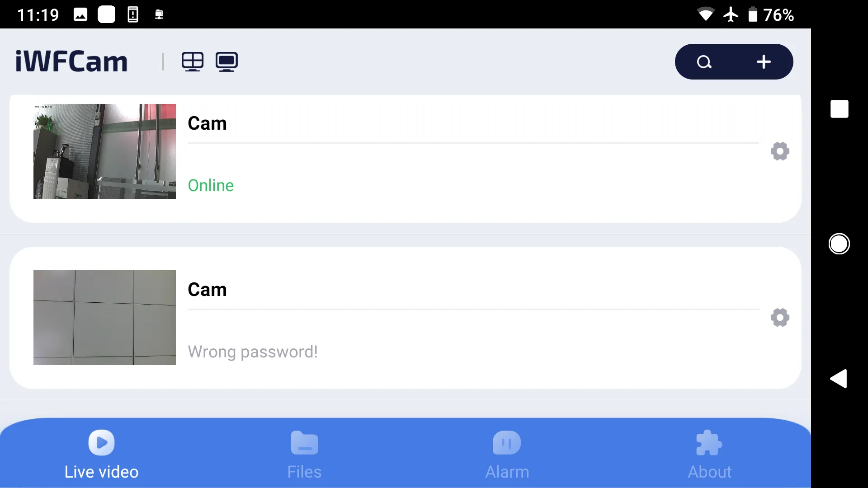
Task: Tap the iWFCam app logo
Action: (71, 60)
